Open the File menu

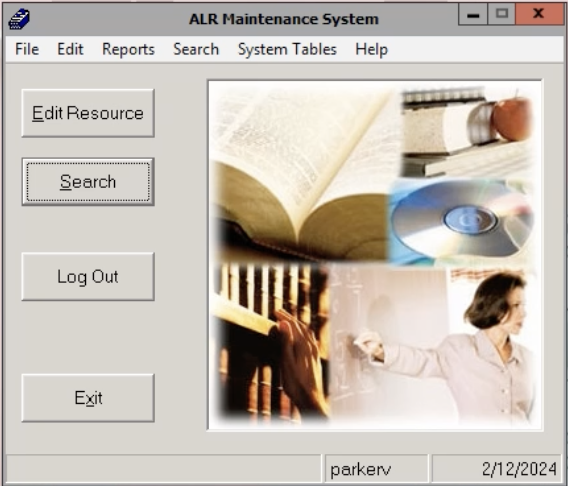coord(27,49)
